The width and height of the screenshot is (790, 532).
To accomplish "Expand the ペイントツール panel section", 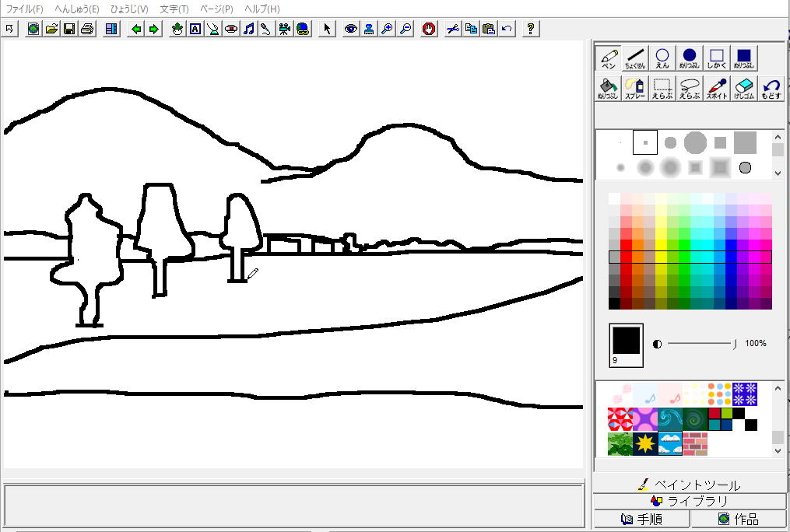I will coord(690,485).
